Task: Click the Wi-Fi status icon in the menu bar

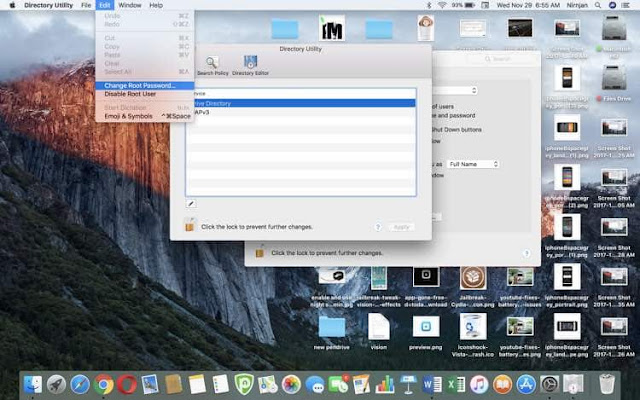Action: click(x=442, y=5)
